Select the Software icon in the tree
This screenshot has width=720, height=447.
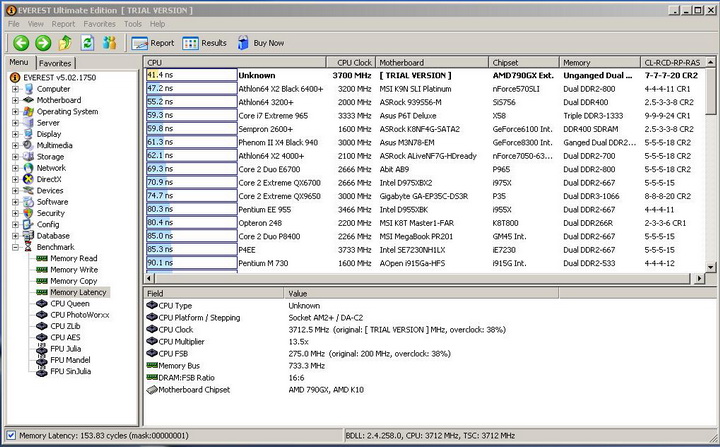pos(28,202)
